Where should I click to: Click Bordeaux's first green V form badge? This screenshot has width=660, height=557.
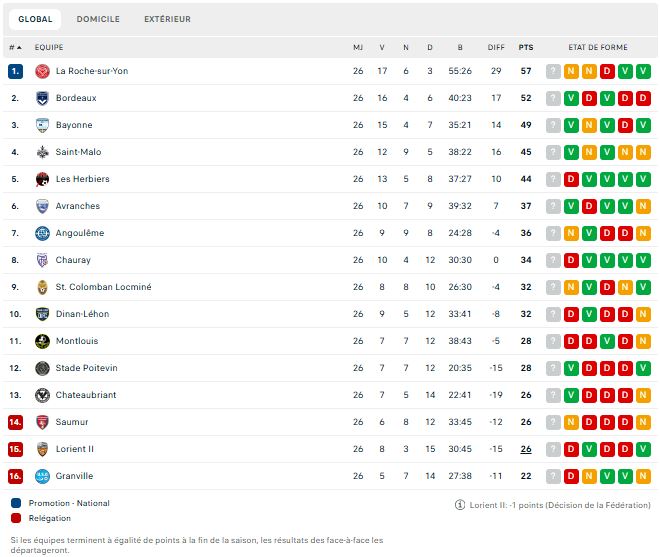click(x=571, y=98)
